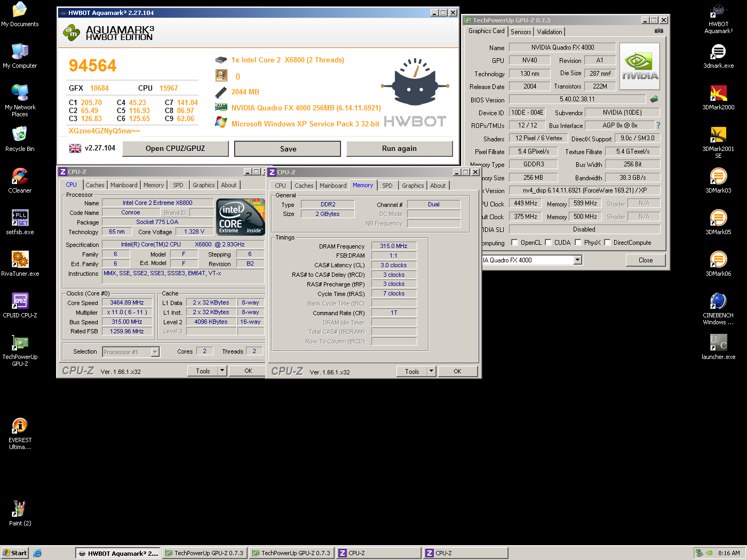Switch to the Sensors tab in GPU-Z
The width and height of the screenshot is (747, 560).
click(x=521, y=32)
